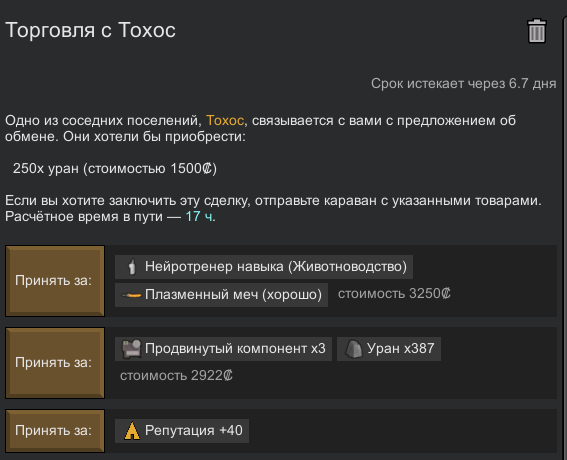567x460 pixels.
Task: Open the orange Тохос settlement link
Action: (x=225, y=120)
